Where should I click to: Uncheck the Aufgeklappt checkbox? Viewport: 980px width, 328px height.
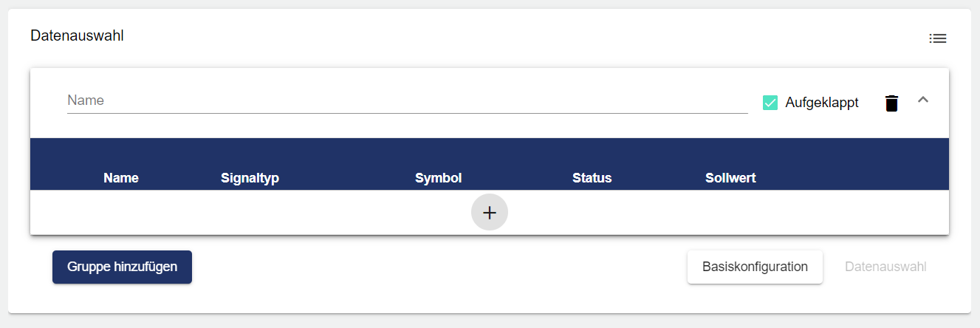pos(770,103)
